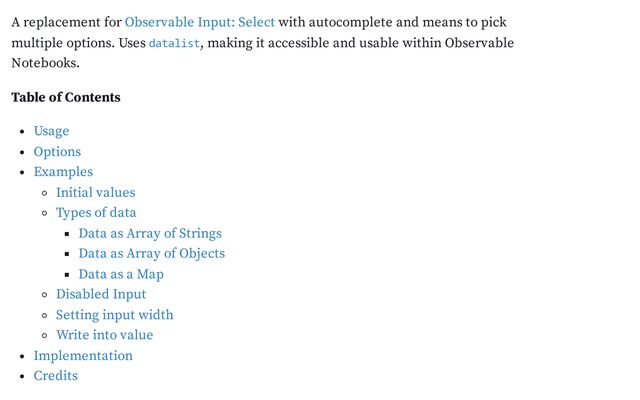Screen dimensions: 640x400
Task: Click the Table of Contents heading
Action: [66, 97]
